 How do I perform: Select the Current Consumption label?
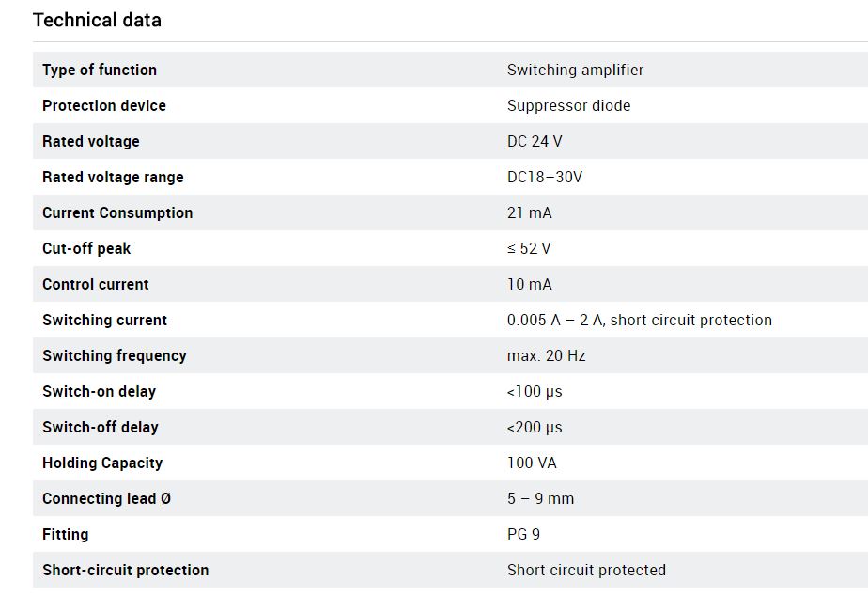117,212
